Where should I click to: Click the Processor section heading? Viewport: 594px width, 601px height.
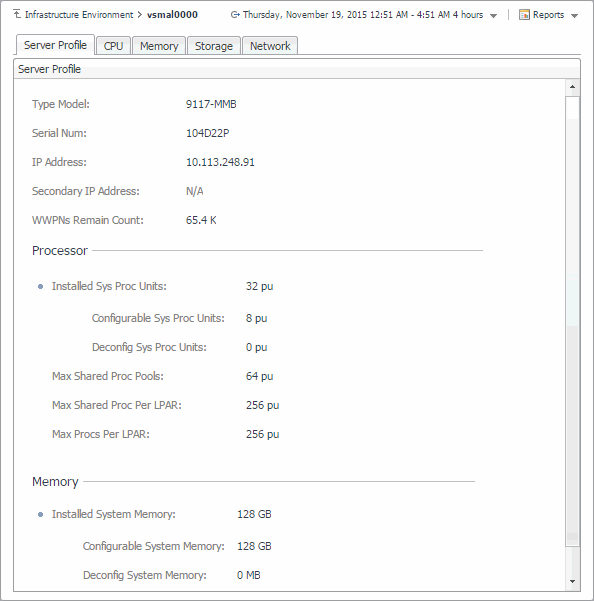pos(60,251)
